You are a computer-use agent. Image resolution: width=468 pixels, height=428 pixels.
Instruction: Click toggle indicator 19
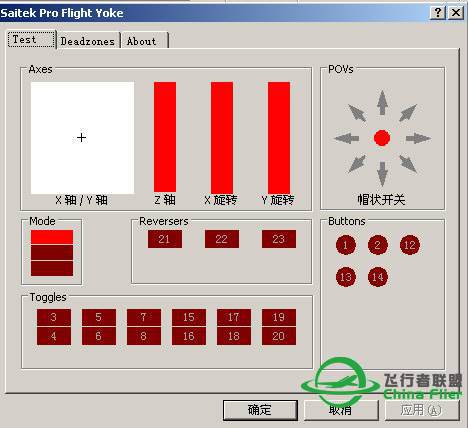coord(279,317)
